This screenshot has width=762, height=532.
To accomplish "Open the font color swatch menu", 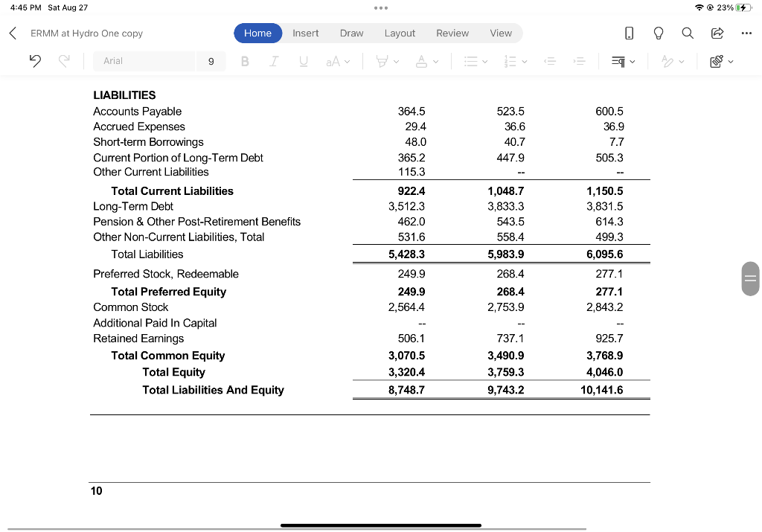I will pyautogui.click(x=423, y=61).
